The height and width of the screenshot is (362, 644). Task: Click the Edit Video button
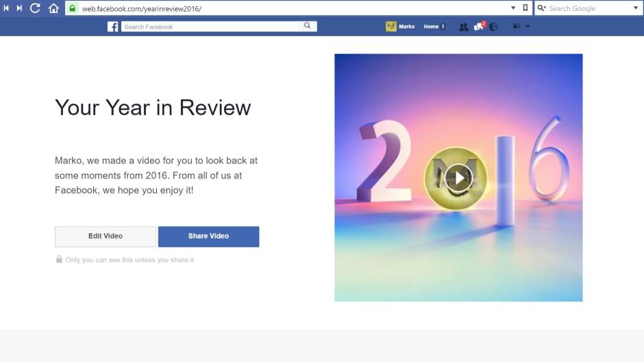[x=106, y=236]
